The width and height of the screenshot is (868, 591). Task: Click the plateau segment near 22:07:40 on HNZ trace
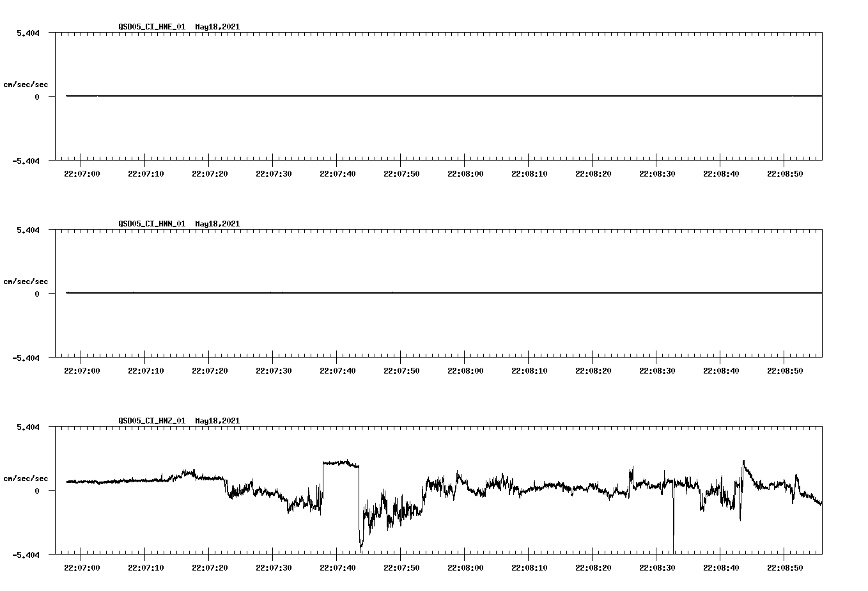339,462
